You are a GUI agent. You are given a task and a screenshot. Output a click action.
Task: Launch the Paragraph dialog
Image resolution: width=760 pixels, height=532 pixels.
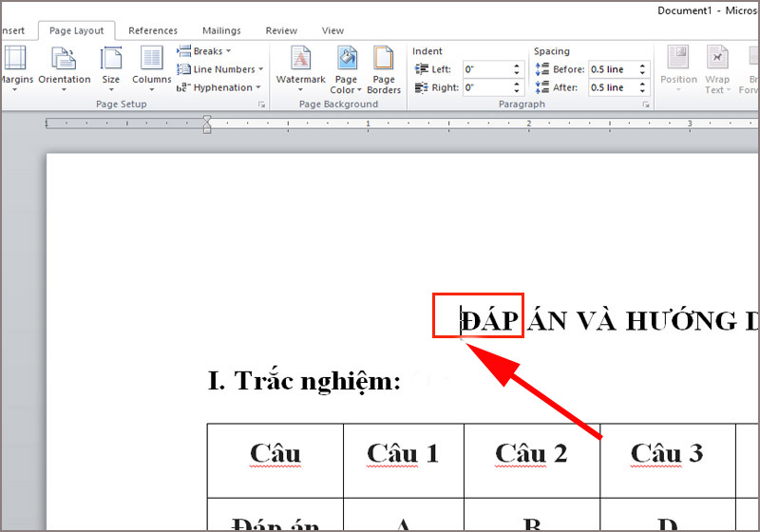646,104
